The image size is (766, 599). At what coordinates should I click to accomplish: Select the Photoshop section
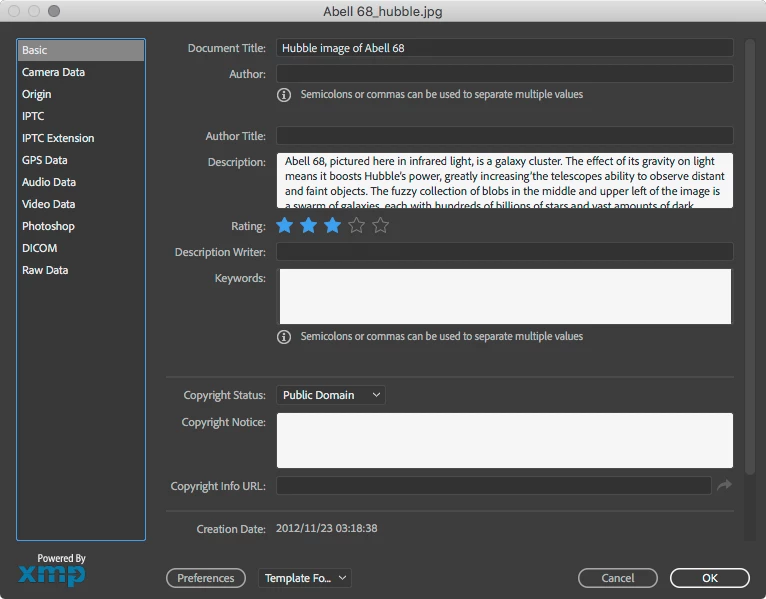[81, 226]
